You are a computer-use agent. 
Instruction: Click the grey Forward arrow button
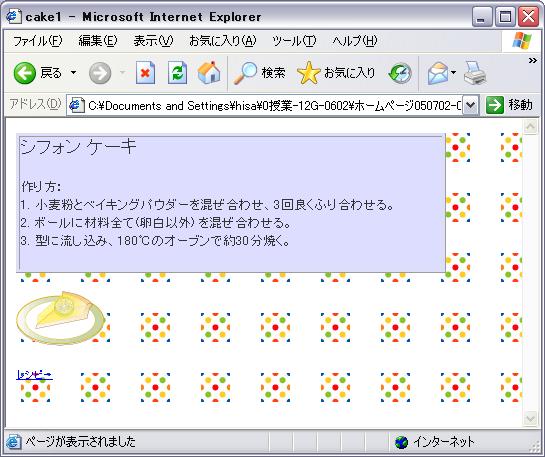coord(100,73)
